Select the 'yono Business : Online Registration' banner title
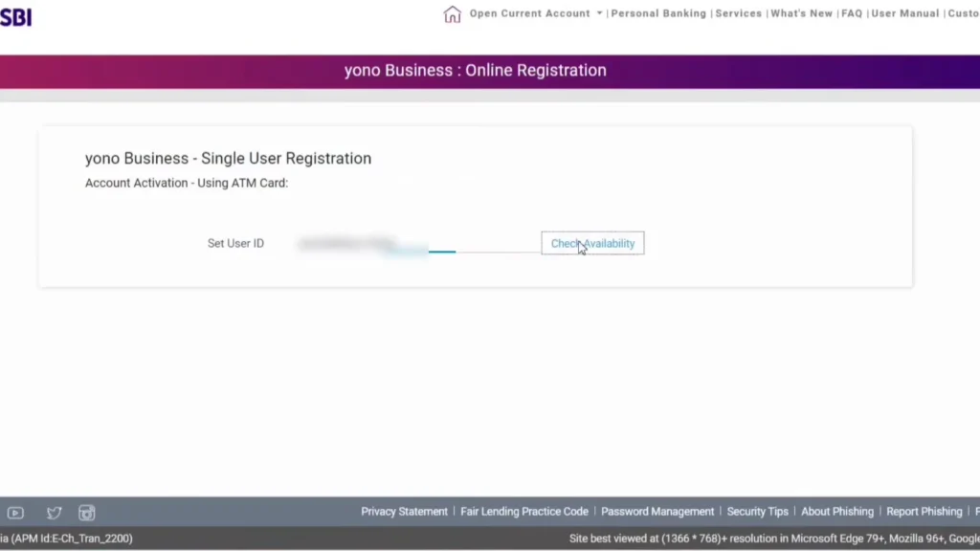This screenshot has height=551, width=980. tap(475, 70)
